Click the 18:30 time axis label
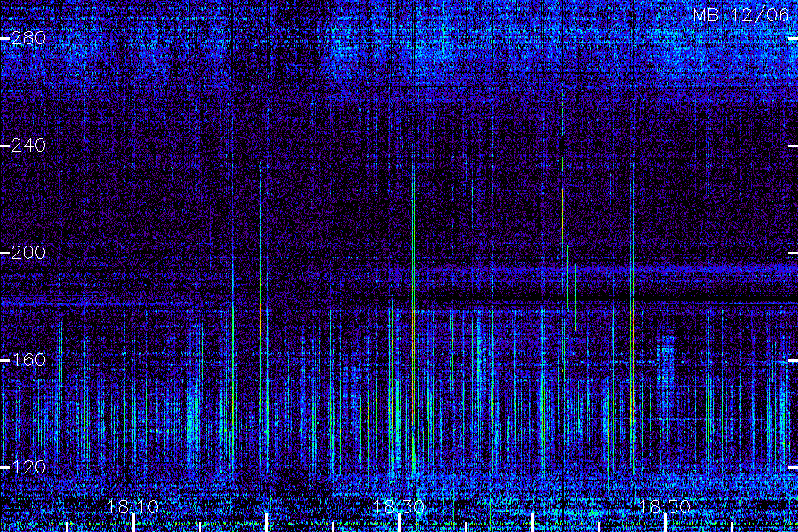This screenshot has width=798, height=532. [x=399, y=506]
